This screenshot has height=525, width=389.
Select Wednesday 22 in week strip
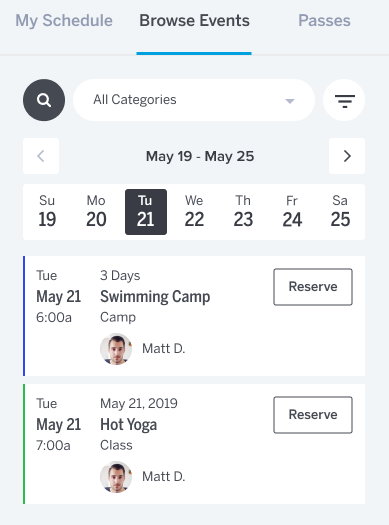pyautogui.click(x=194, y=212)
